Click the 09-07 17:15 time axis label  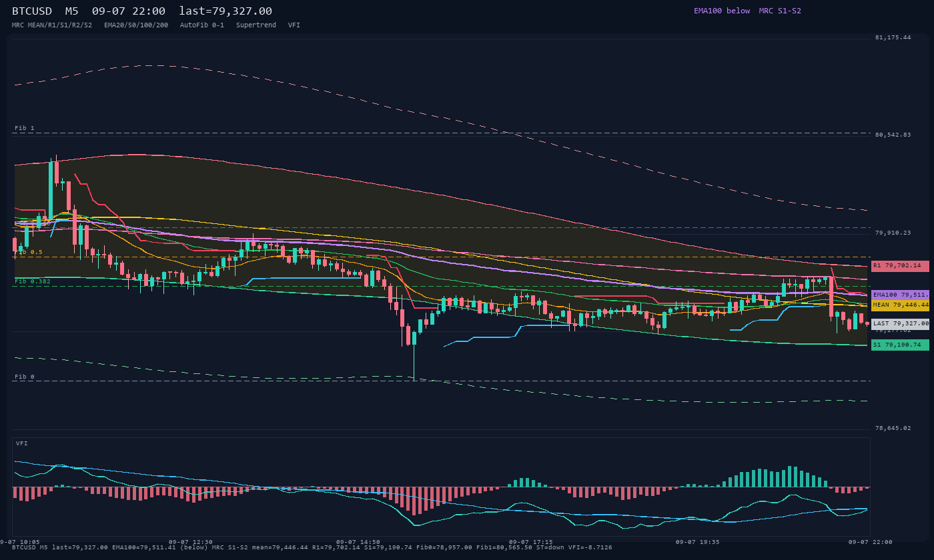coord(530,542)
